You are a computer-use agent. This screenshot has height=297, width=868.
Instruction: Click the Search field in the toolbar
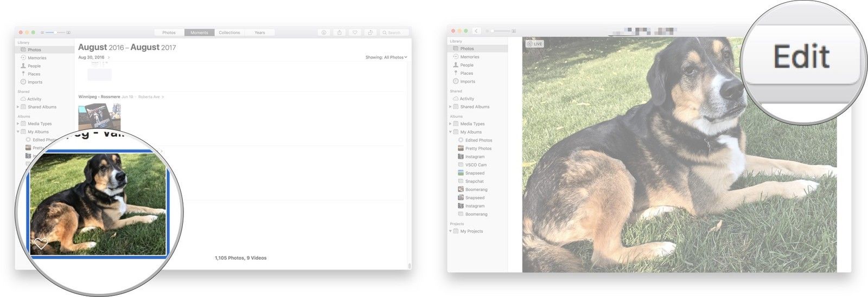tap(394, 33)
